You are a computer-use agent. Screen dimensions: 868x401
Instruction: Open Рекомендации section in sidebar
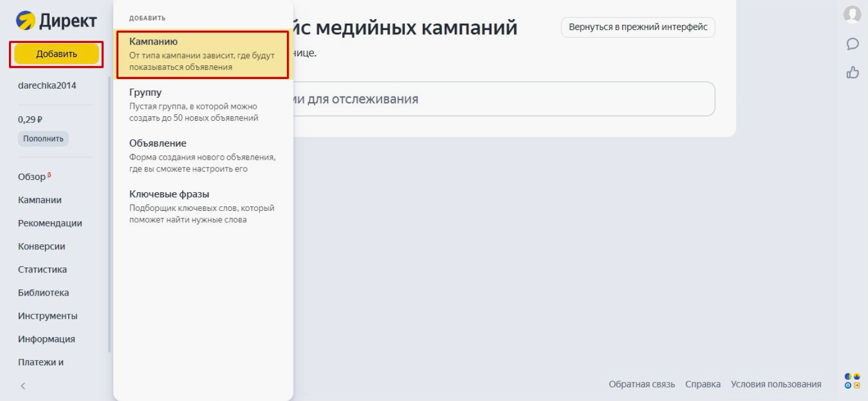pyautogui.click(x=50, y=223)
